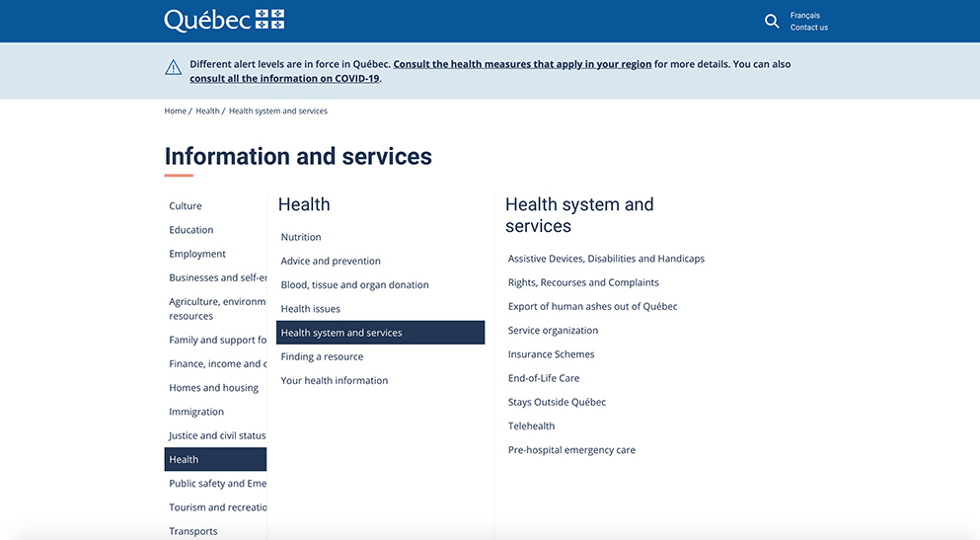Open Stays Outside Québec
The width and height of the screenshot is (980, 540).
[557, 402]
